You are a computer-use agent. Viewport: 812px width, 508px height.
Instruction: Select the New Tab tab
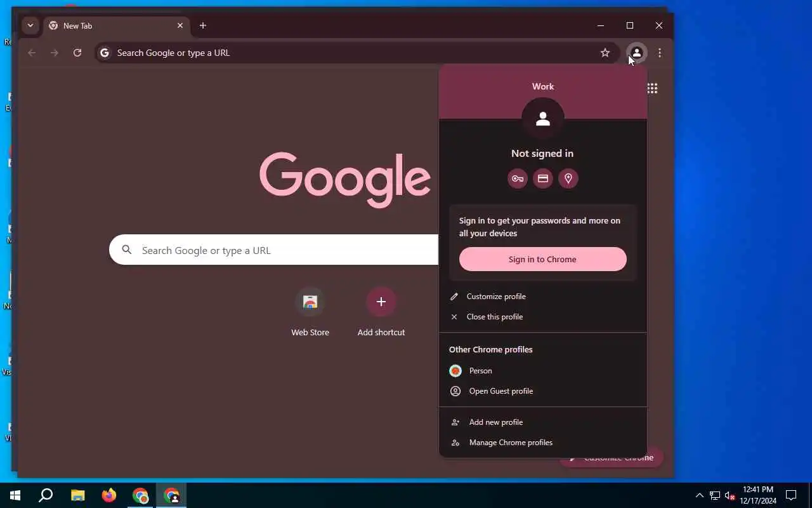pos(116,25)
